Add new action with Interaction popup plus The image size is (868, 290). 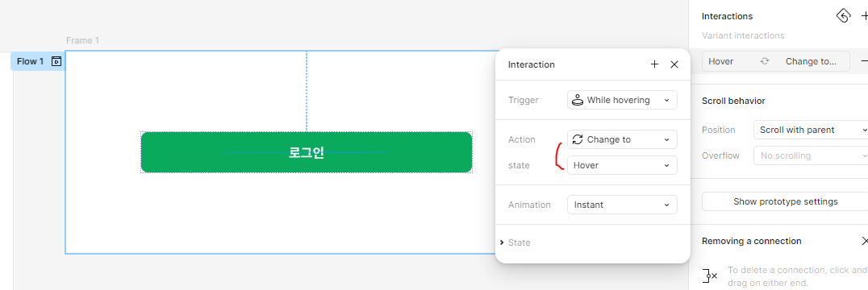pos(654,64)
